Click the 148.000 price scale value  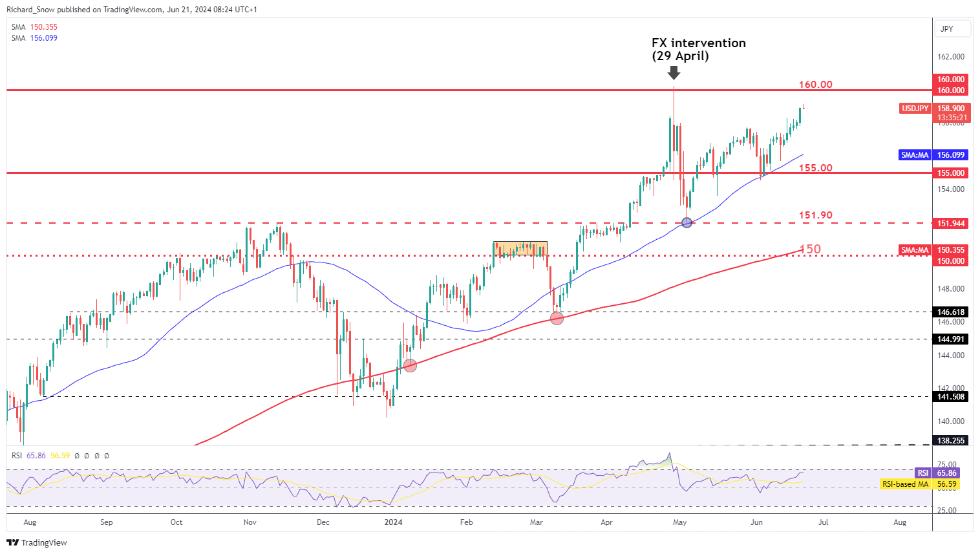(x=951, y=289)
